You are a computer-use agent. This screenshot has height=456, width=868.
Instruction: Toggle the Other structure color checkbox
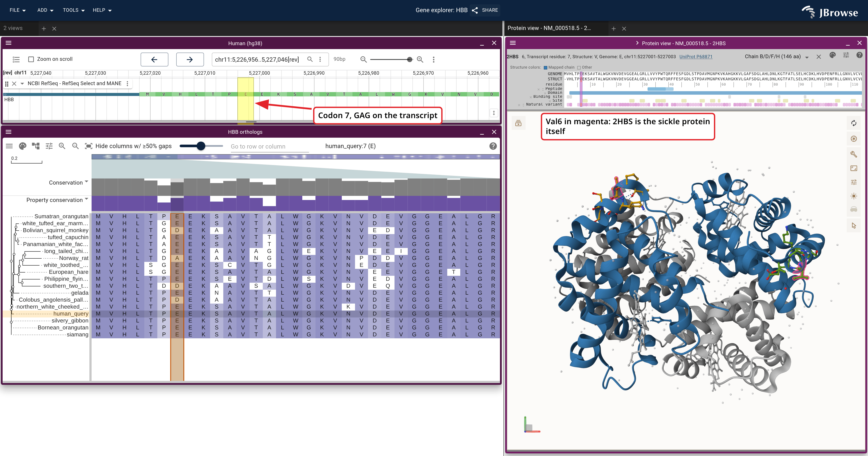[579, 68]
